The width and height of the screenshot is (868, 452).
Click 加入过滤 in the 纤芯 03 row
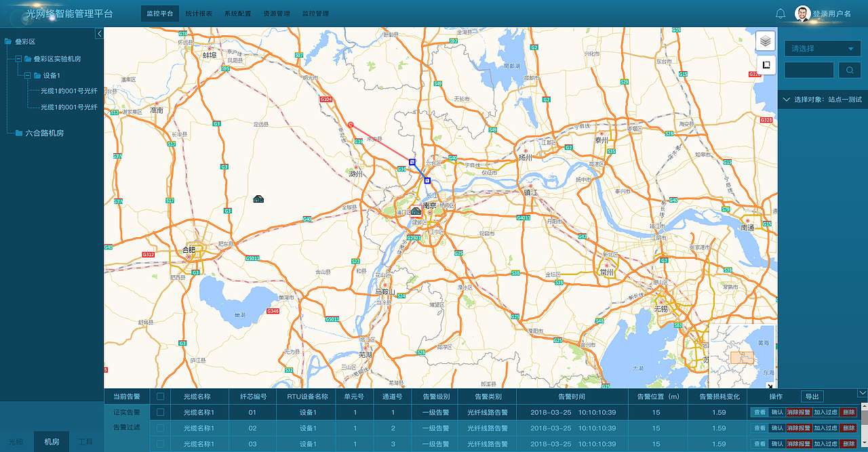coord(825,443)
